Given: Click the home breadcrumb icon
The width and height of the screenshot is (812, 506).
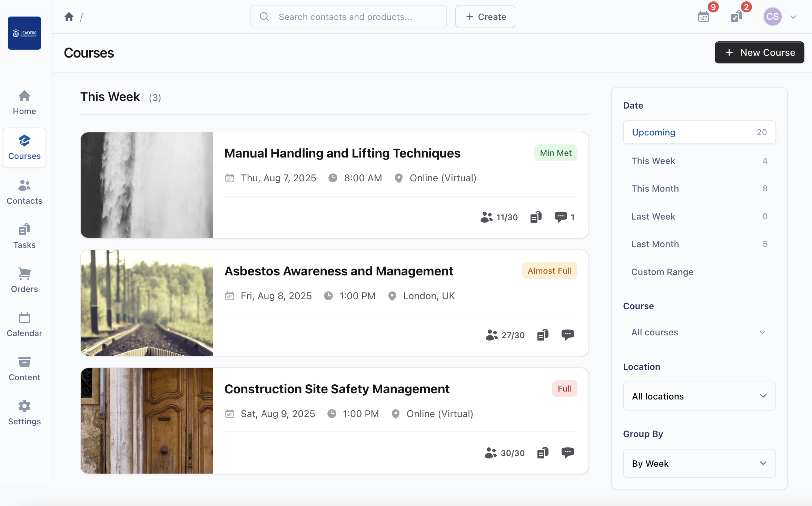Looking at the screenshot, I should click(69, 17).
